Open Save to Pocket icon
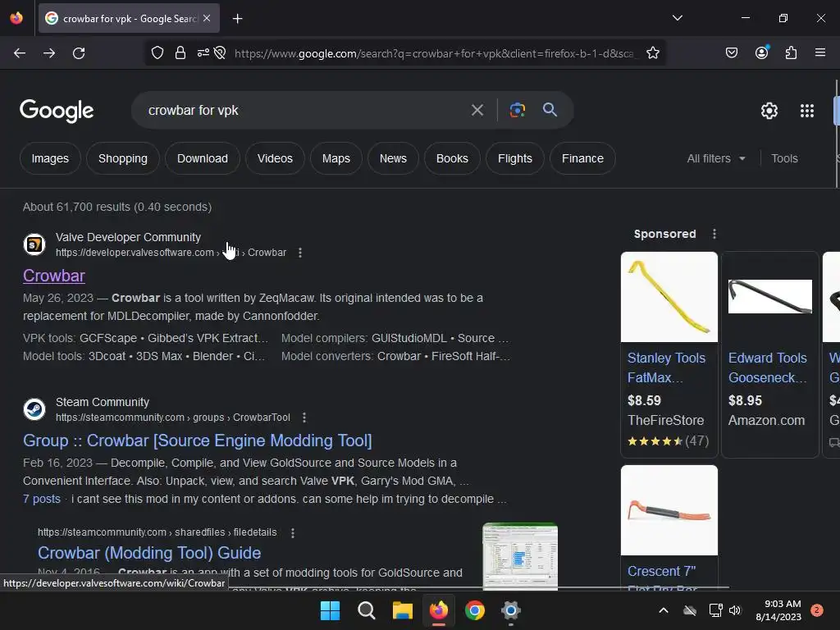The height and width of the screenshot is (630, 840). click(x=731, y=52)
